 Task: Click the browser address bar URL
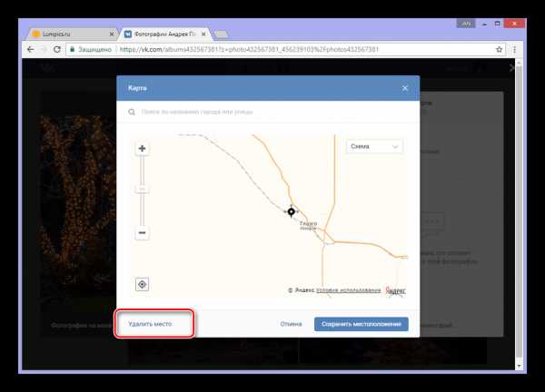pos(249,49)
